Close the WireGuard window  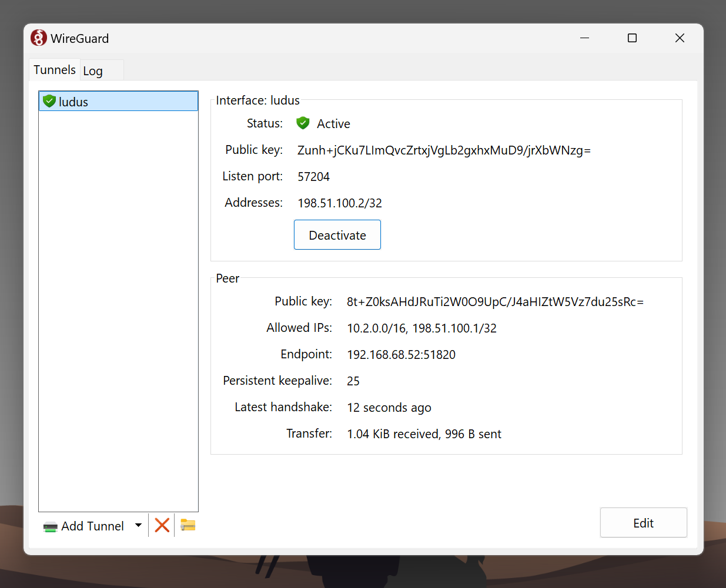[x=680, y=38]
